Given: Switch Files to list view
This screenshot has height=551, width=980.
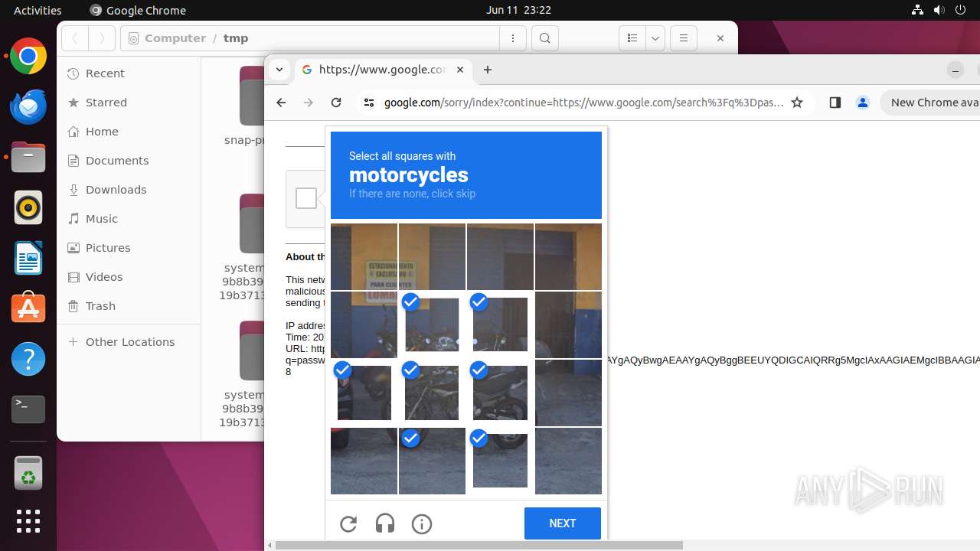Looking at the screenshot, I should tap(632, 38).
